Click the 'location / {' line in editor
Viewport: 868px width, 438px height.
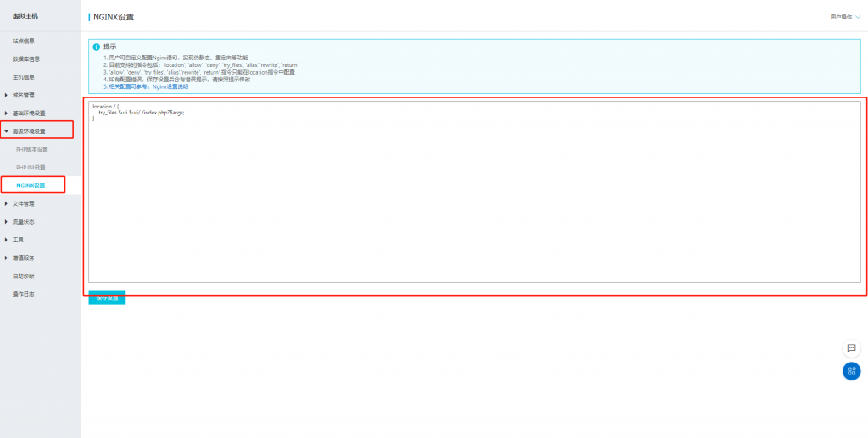107,106
